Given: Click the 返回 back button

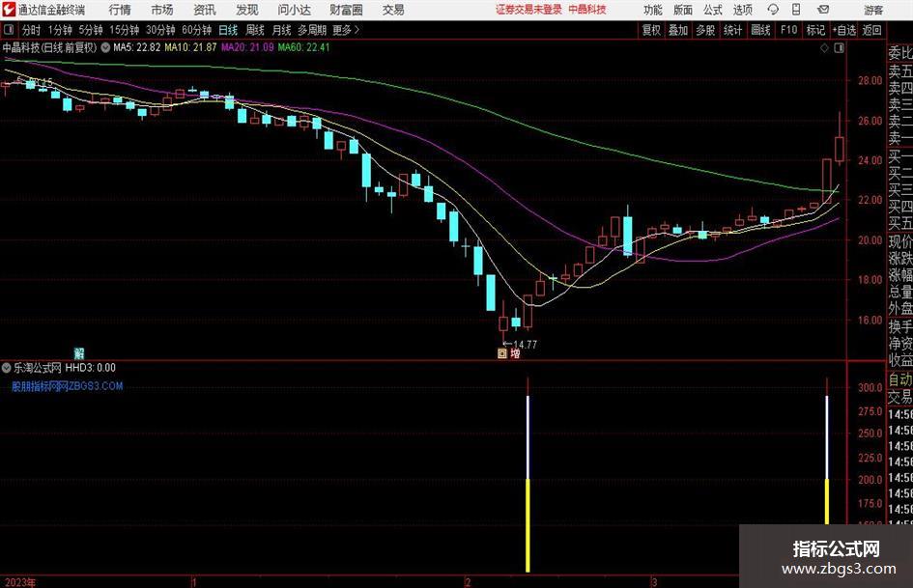Looking at the screenshot, I should (871, 30).
